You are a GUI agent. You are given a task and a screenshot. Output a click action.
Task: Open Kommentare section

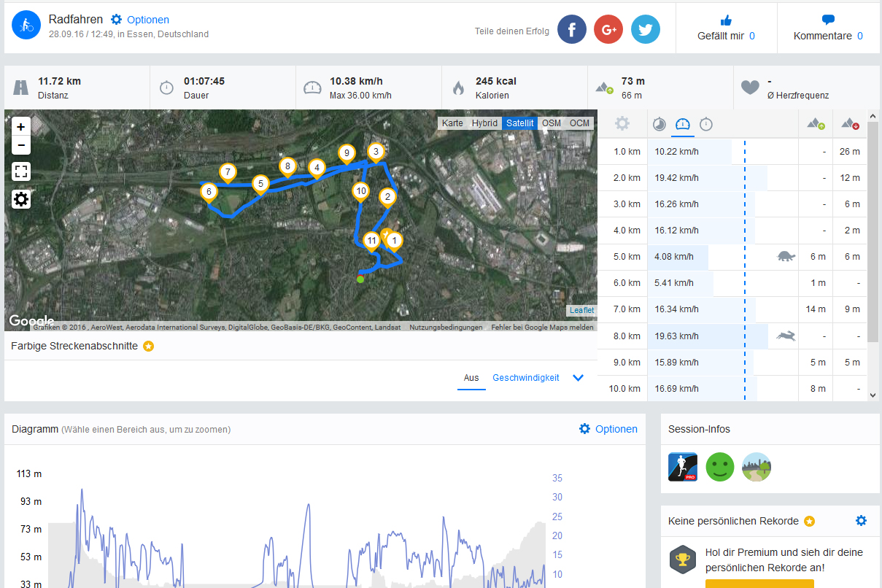click(828, 28)
